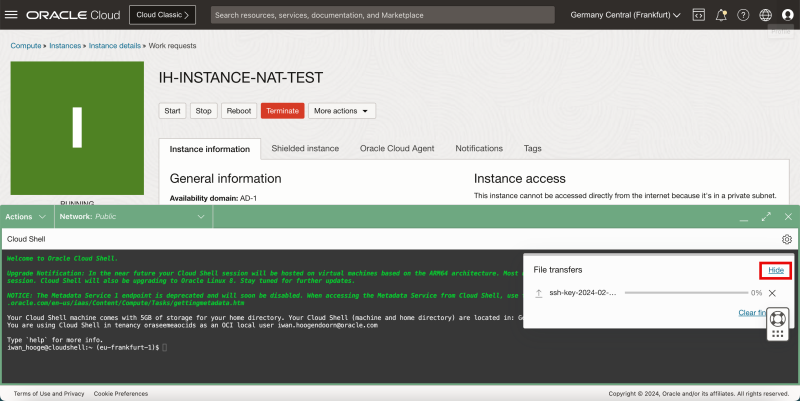Open the language globe menu
Screen dimensions: 800x401
pyautogui.click(x=765, y=15)
